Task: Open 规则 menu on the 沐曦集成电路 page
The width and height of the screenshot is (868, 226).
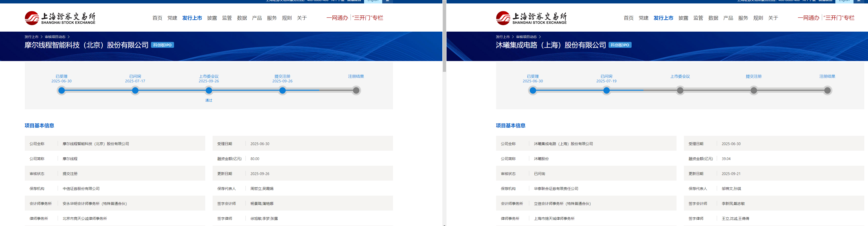Action: (x=758, y=18)
